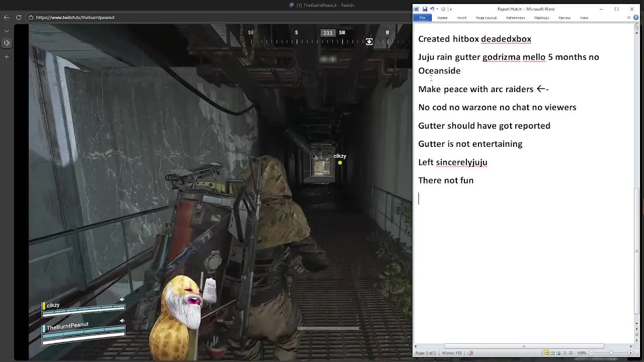Click the clkzy name in the squad list
The height and width of the screenshot is (362, 644).
53,305
